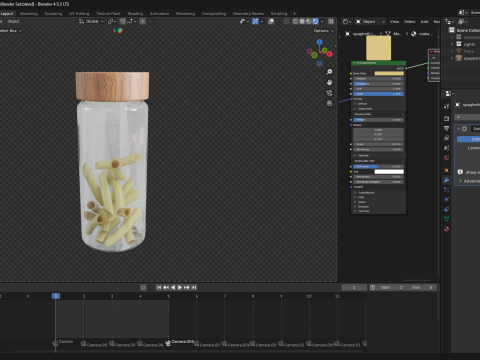Open Add menu in node editor
Screen dimensions: 480x360
[424, 22]
